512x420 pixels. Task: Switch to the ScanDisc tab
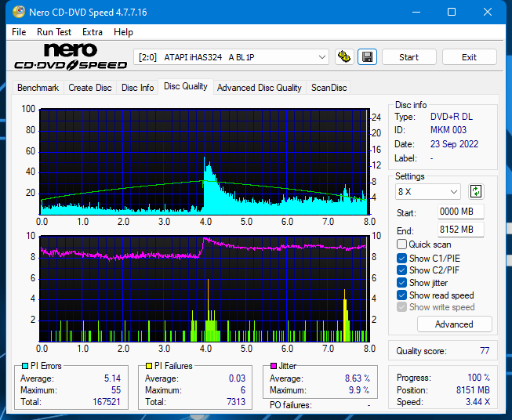[x=329, y=88]
